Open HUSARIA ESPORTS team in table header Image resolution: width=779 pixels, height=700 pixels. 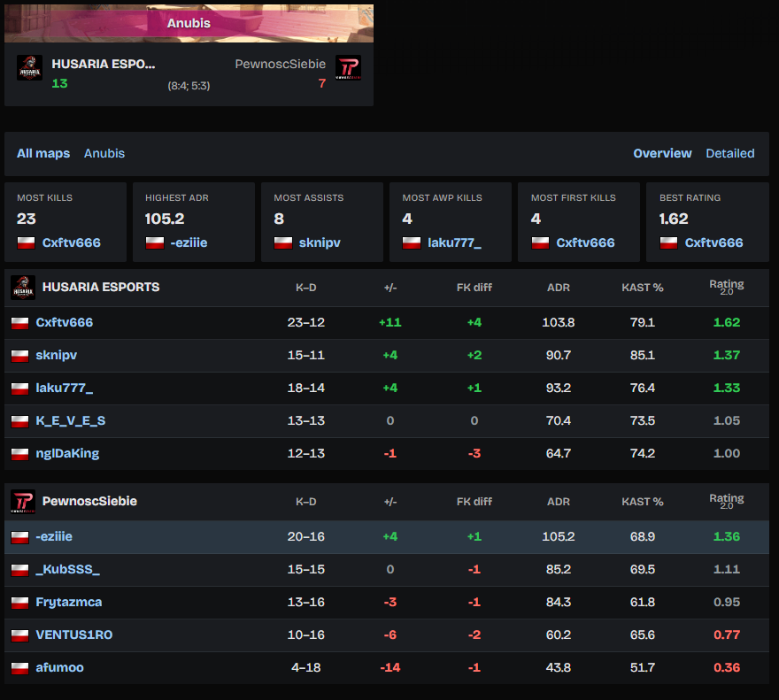click(x=101, y=287)
